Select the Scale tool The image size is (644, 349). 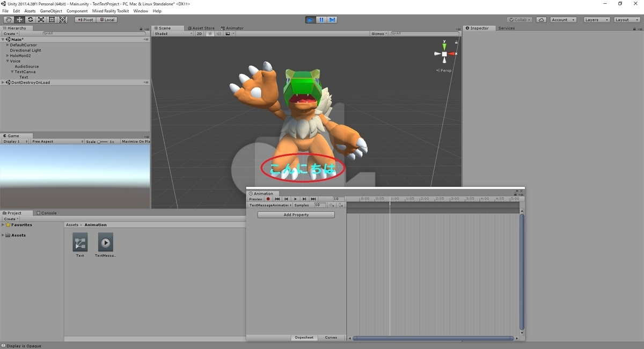click(41, 20)
